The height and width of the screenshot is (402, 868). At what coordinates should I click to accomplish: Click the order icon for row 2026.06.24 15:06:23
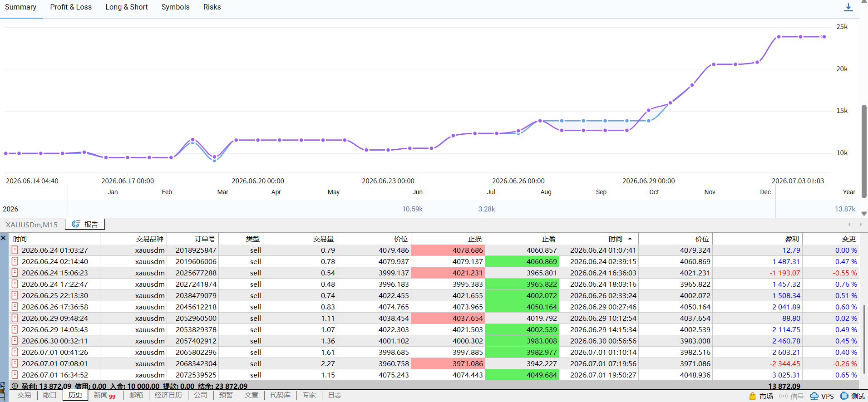[15, 273]
